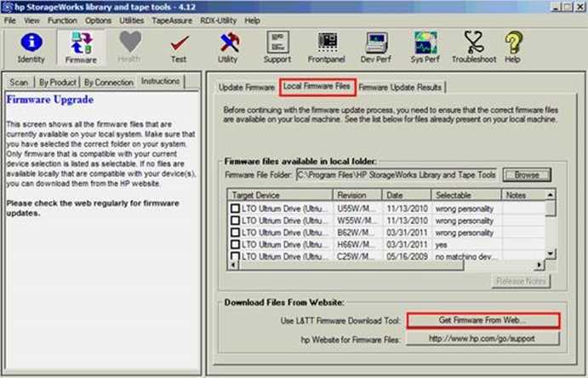Switch to the Scan tab
The image size is (588, 378).
(x=19, y=82)
